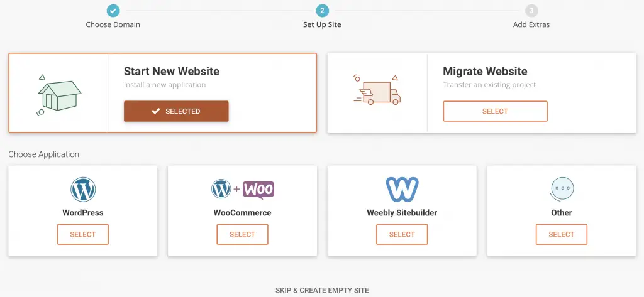Image resolution: width=644 pixels, height=297 pixels.
Task: Pick Select under Weebly Sitebuilder
Action: tap(402, 234)
